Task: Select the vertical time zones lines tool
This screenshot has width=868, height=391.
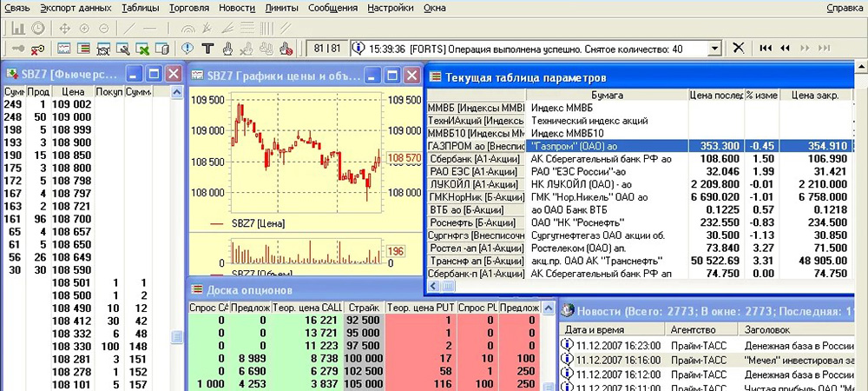Action: coord(266,28)
